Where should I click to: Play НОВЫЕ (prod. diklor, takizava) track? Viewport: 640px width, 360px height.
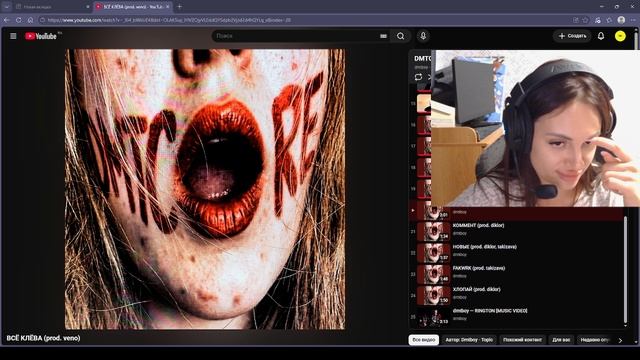tap(484, 247)
